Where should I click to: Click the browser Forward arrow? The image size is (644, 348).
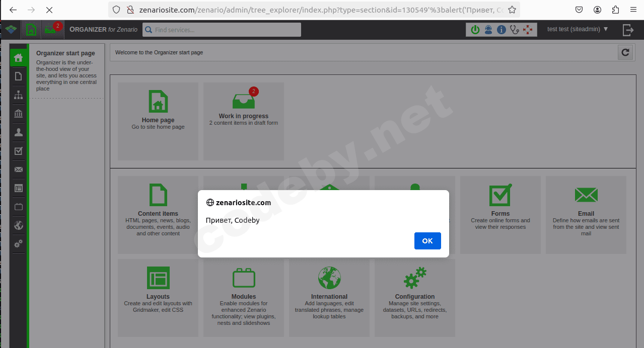coord(31,10)
